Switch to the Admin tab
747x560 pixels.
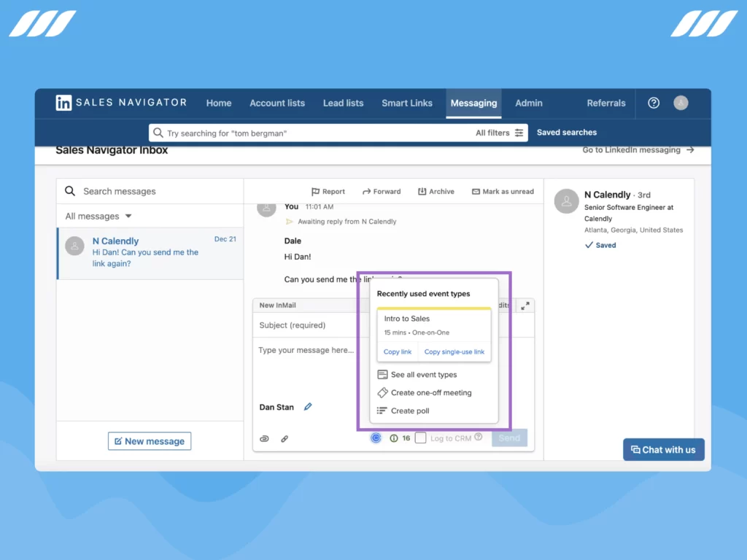[x=528, y=103]
